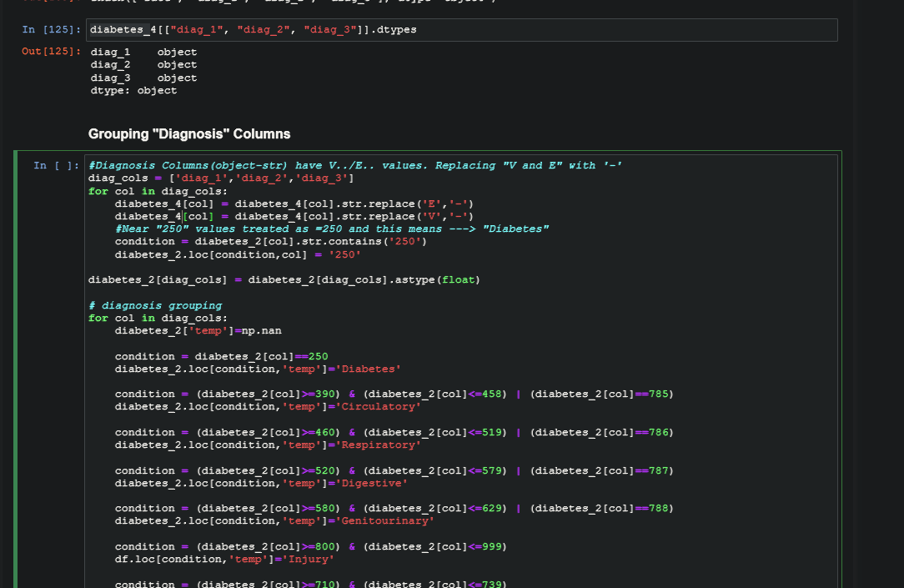Click the 'diag_1 object' output row

143,52
